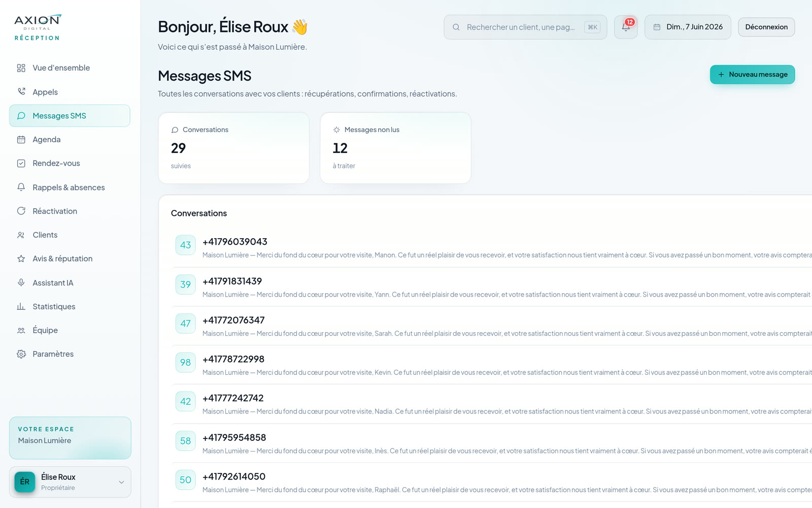The width and height of the screenshot is (812, 508).
Task: Open conversation +41791831439
Action: click(x=491, y=287)
